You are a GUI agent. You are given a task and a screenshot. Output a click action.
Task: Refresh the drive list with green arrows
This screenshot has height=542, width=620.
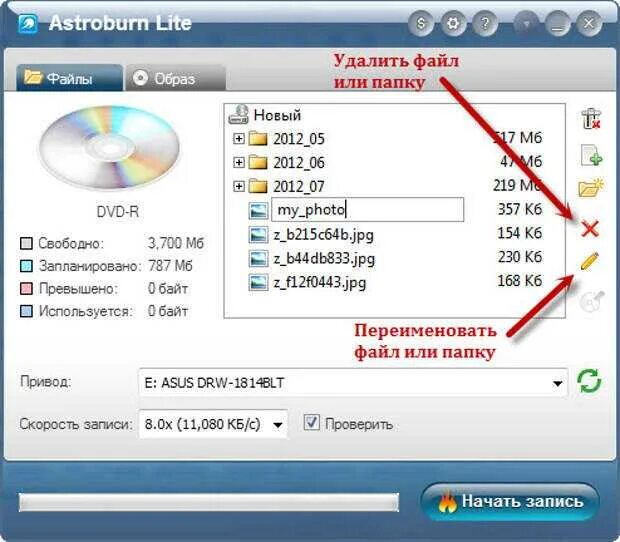click(589, 381)
